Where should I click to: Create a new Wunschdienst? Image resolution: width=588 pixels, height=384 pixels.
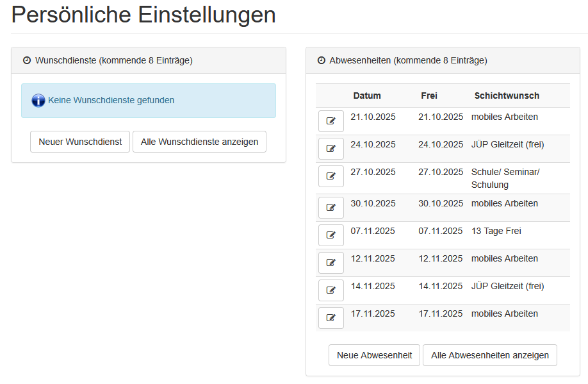click(x=79, y=142)
